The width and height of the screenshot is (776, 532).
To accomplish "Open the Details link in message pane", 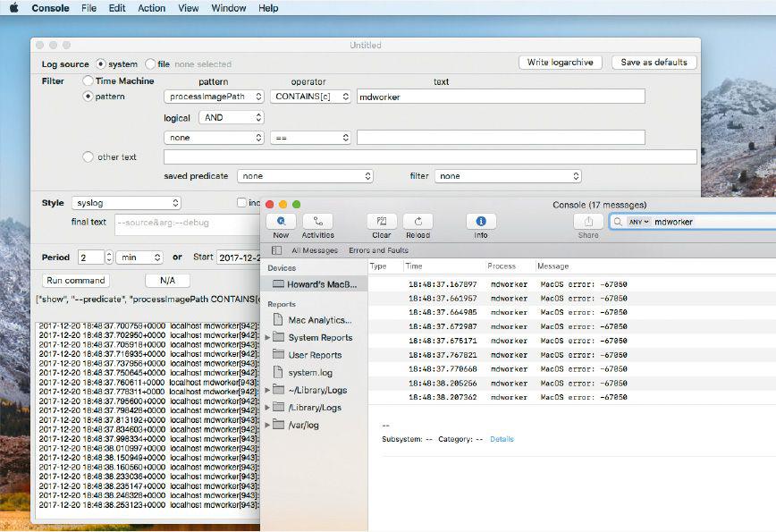I will coord(502,439).
